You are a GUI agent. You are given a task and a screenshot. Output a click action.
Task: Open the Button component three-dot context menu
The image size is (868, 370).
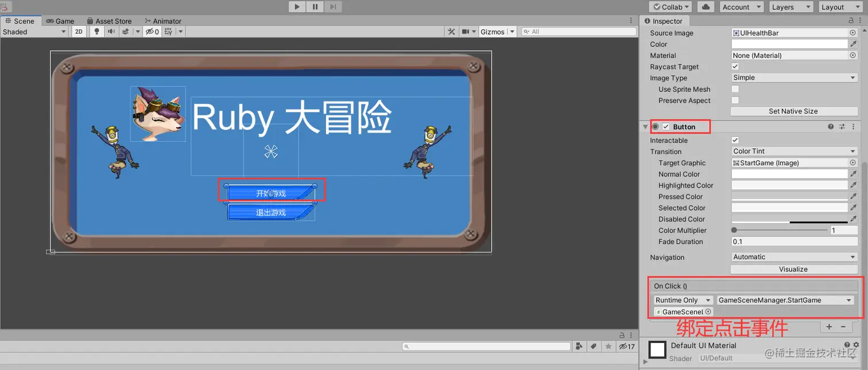pyautogui.click(x=853, y=127)
